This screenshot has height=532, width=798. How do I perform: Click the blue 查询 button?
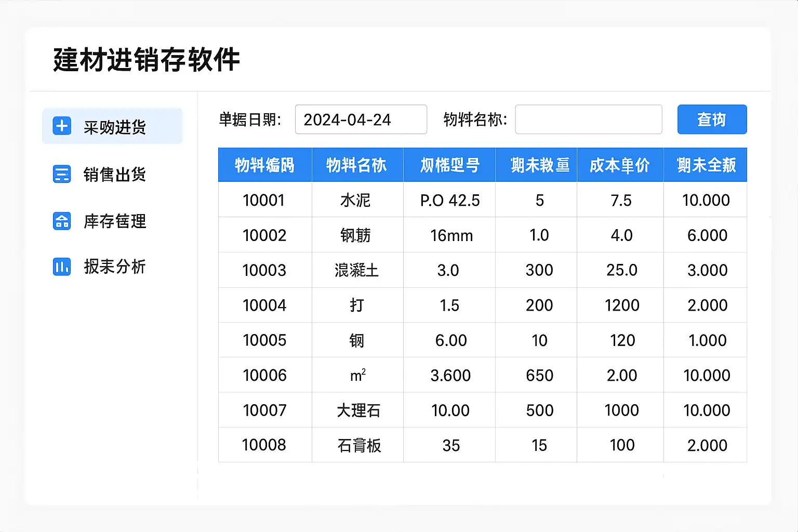click(x=712, y=119)
